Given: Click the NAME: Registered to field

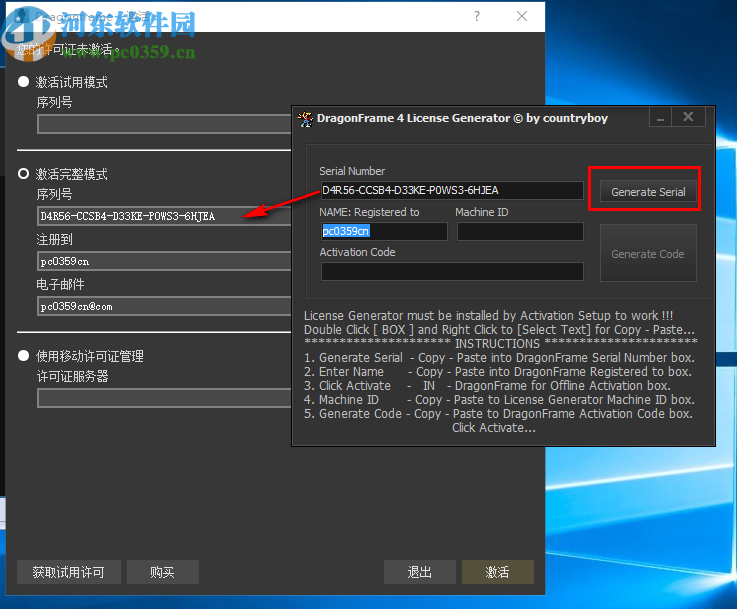Looking at the screenshot, I should pos(383,231).
